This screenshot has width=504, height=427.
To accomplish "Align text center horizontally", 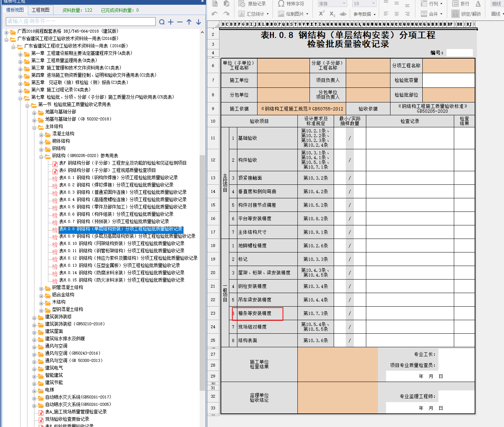I will pyautogui.click(x=397, y=14).
